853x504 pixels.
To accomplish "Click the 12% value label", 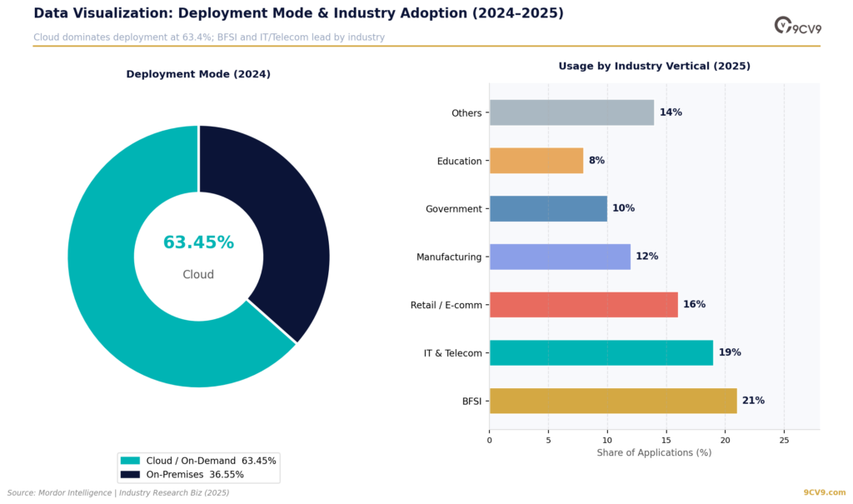I will [x=646, y=256].
